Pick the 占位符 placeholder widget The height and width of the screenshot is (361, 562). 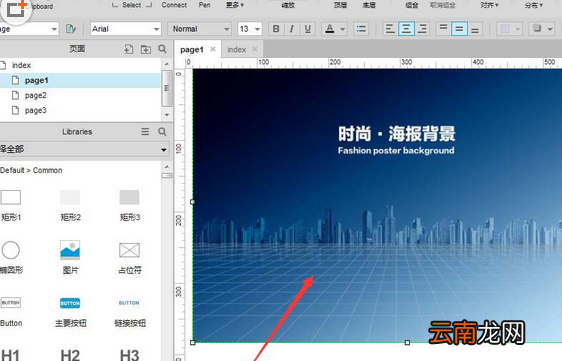click(130, 258)
